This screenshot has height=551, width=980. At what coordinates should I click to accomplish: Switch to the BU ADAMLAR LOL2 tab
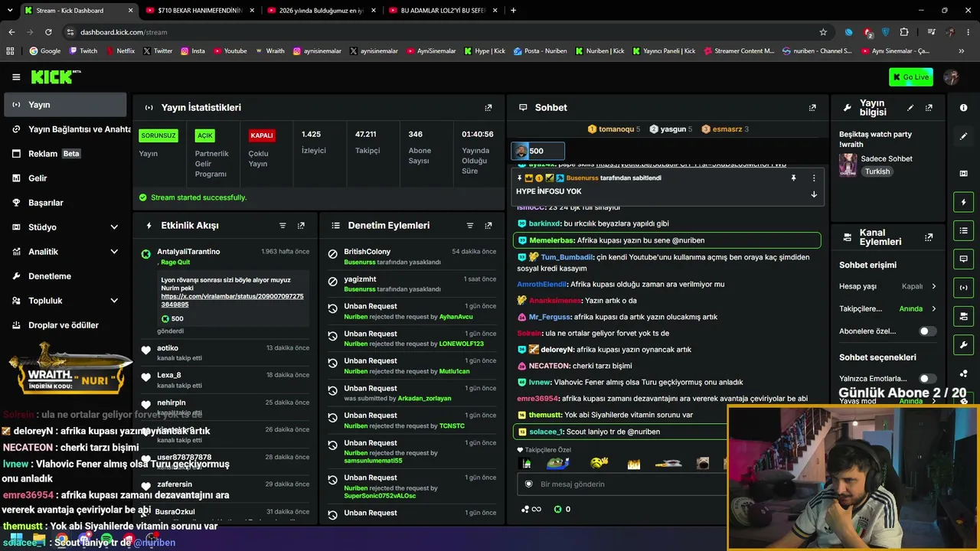443,11
